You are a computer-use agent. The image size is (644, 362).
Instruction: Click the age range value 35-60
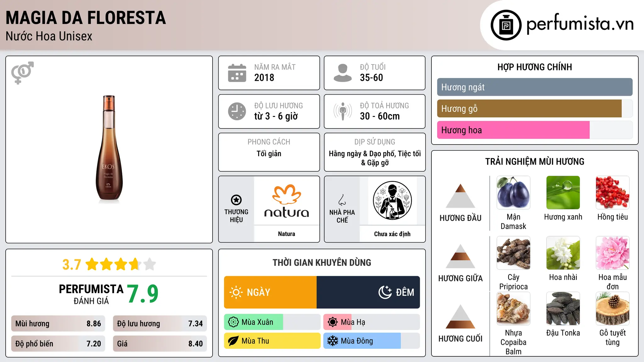pos(371,78)
